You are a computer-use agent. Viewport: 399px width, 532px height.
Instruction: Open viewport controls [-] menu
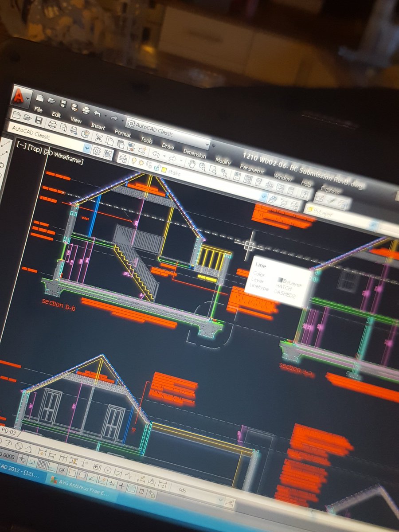pyautogui.click(x=21, y=146)
